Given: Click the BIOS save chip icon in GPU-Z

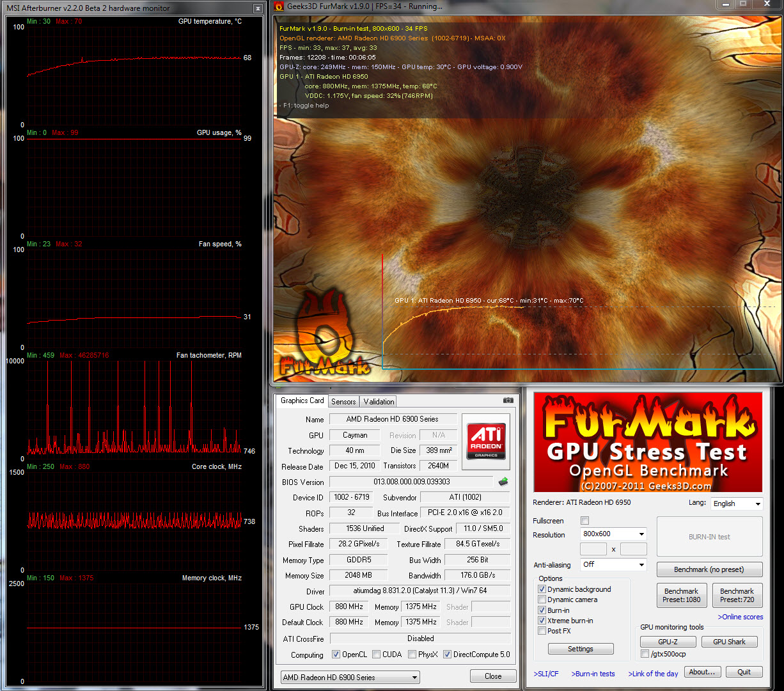Looking at the screenshot, I should pos(503,482).
